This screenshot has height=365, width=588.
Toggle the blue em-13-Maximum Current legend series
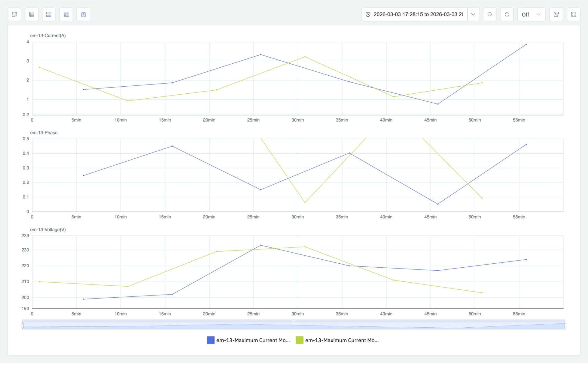[253, 340]
